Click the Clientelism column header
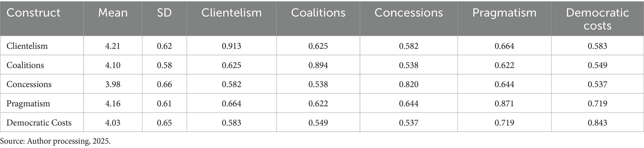The width and height of the screenshot is (644, 148). coord(231,13)
